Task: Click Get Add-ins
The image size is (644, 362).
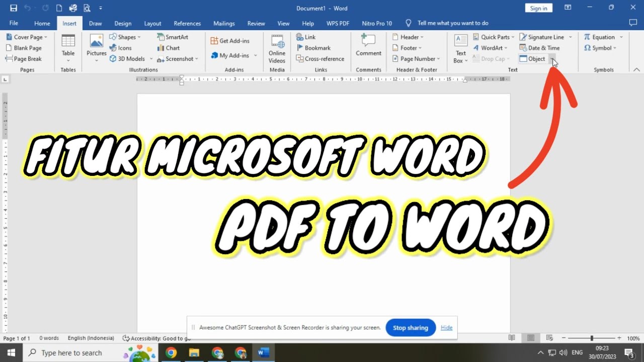Action: click(230, 41)
